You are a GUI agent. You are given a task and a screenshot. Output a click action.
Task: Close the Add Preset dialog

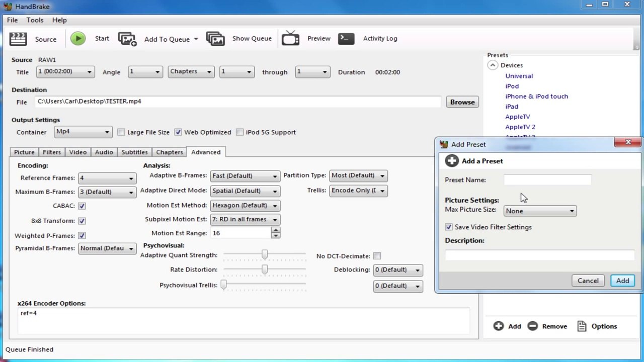coord(628,142)
